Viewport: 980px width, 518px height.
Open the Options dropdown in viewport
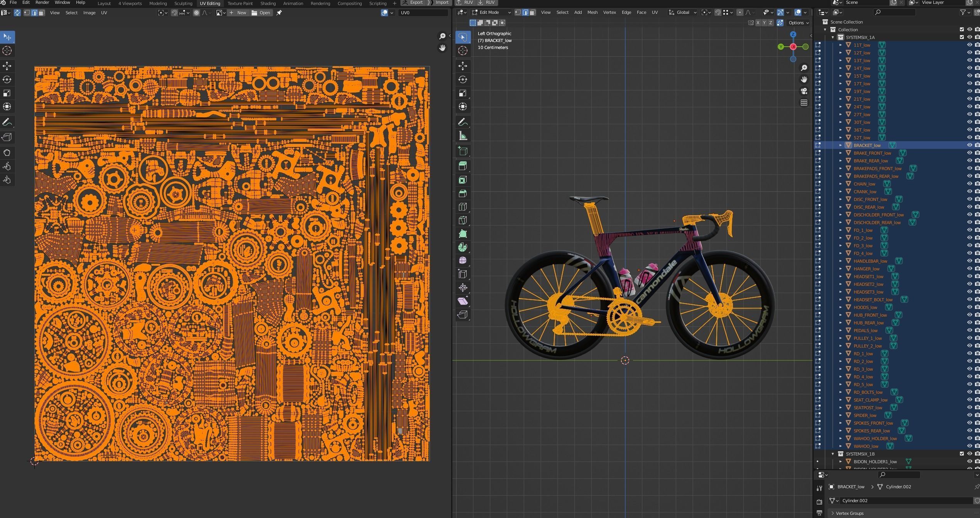798,23
